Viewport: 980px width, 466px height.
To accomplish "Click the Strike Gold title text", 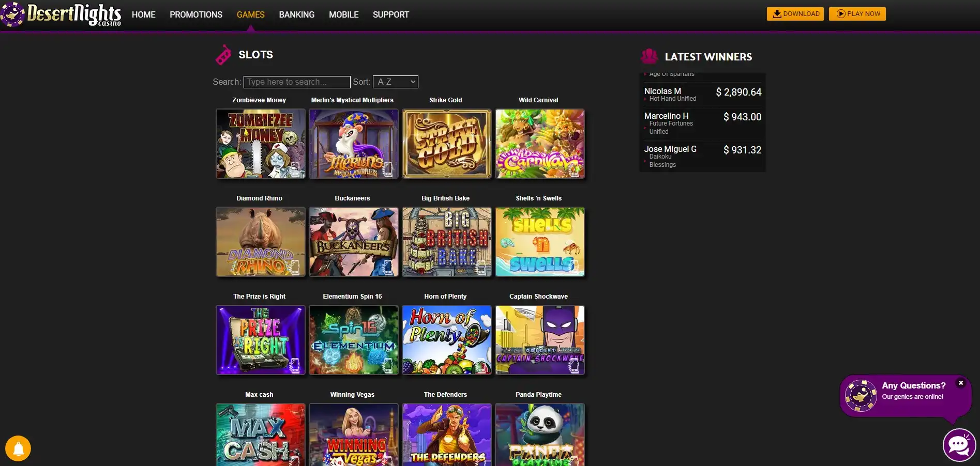I will [x=445, y=100].
